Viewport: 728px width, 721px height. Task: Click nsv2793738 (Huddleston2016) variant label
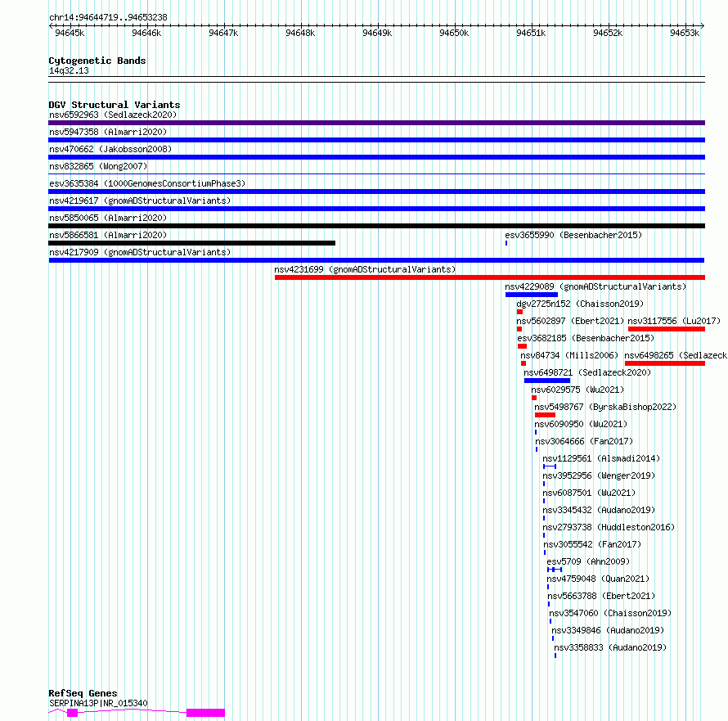(609, 527)
